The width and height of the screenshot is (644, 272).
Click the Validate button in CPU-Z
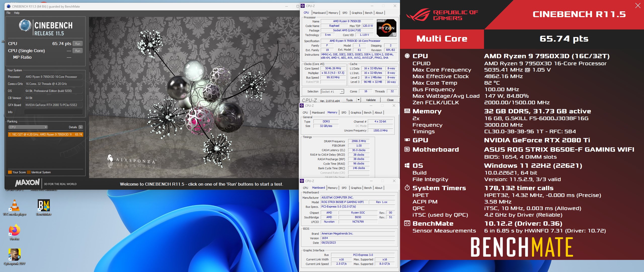click(371, 100)
